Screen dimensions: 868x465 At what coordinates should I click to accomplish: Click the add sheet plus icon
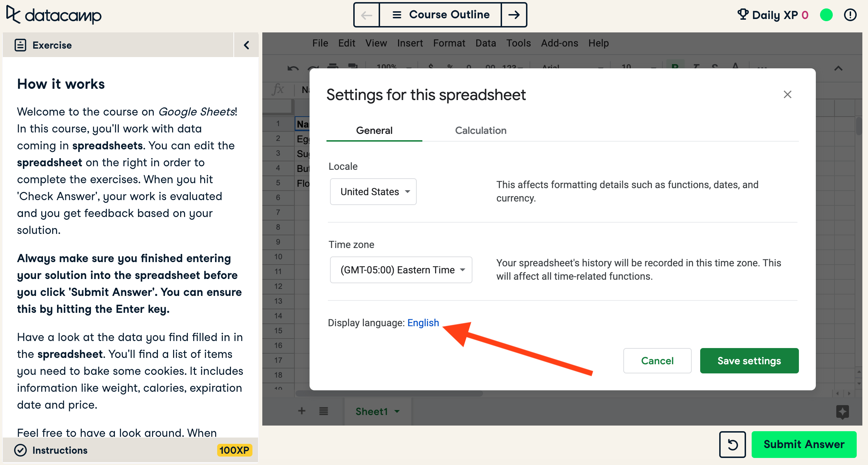[x=302, y=411]
